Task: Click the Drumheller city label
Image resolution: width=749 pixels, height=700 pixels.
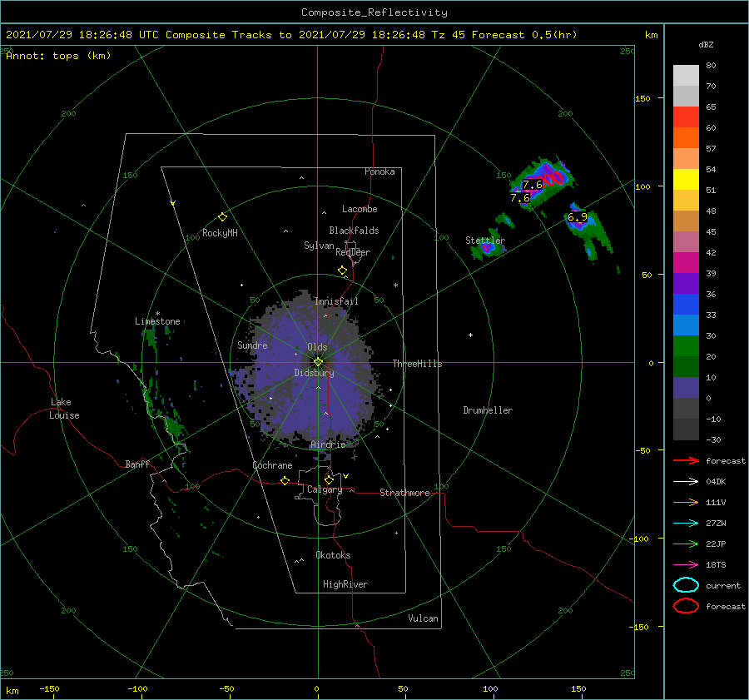Action: (488, 410)
